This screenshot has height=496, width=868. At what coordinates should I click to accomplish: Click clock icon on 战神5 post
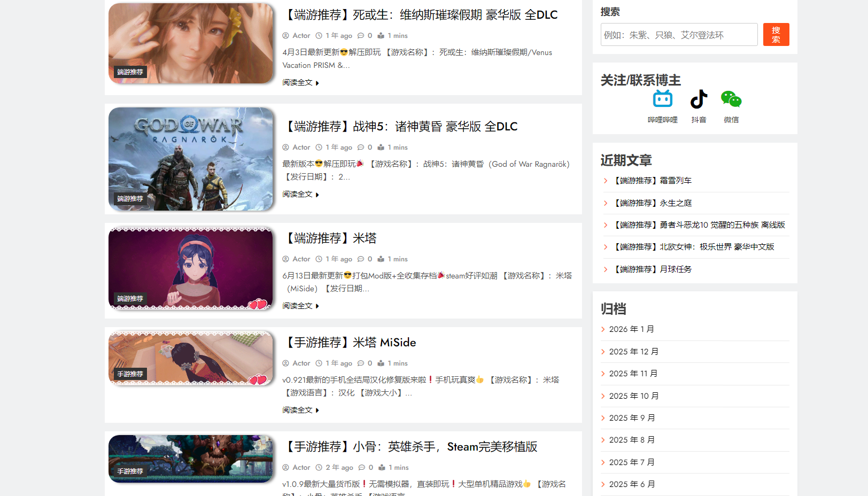pyautogui.click(x=319, y=148)
